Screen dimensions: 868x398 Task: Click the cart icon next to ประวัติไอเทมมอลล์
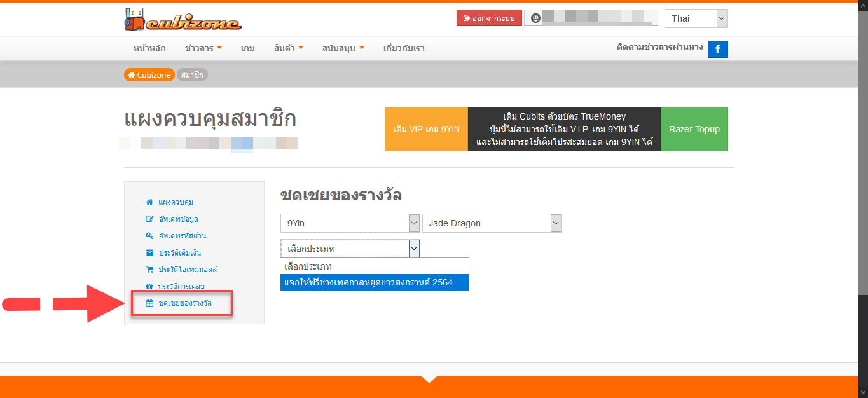click(x=149, y=270)
